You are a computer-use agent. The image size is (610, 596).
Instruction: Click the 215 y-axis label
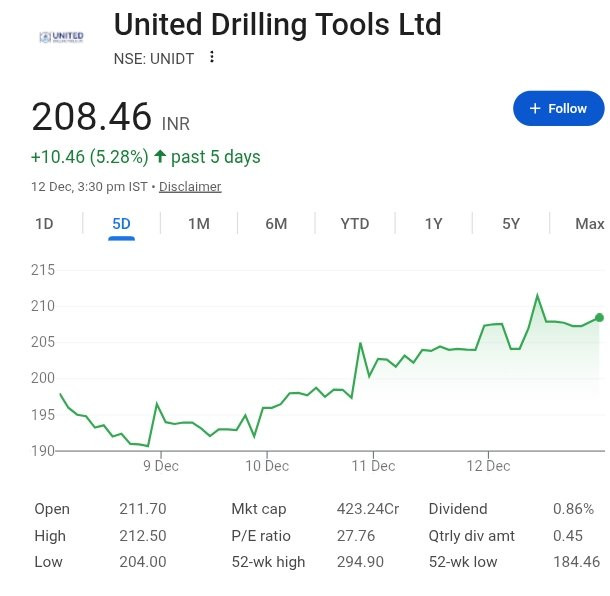click(x=43, y=270)
